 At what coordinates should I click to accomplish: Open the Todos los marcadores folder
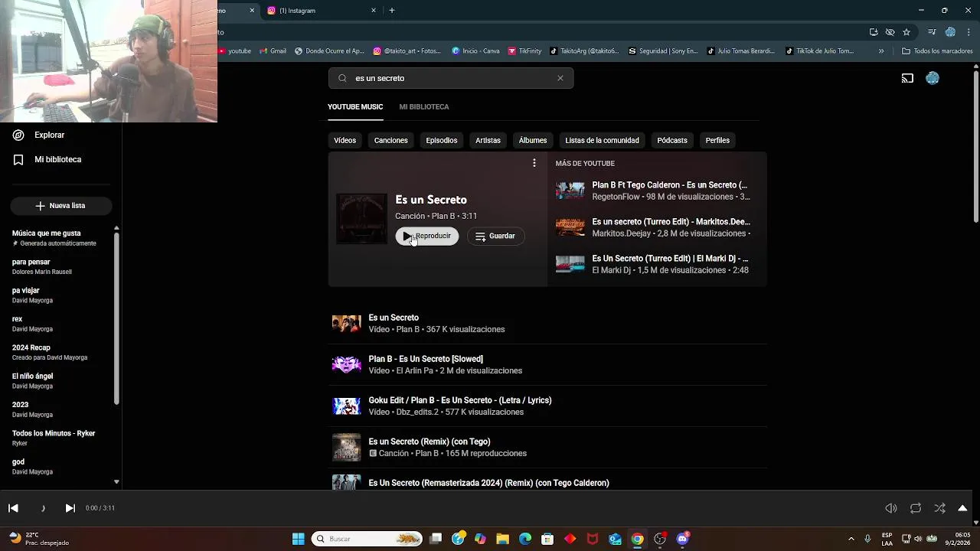(x=937, y=51)
